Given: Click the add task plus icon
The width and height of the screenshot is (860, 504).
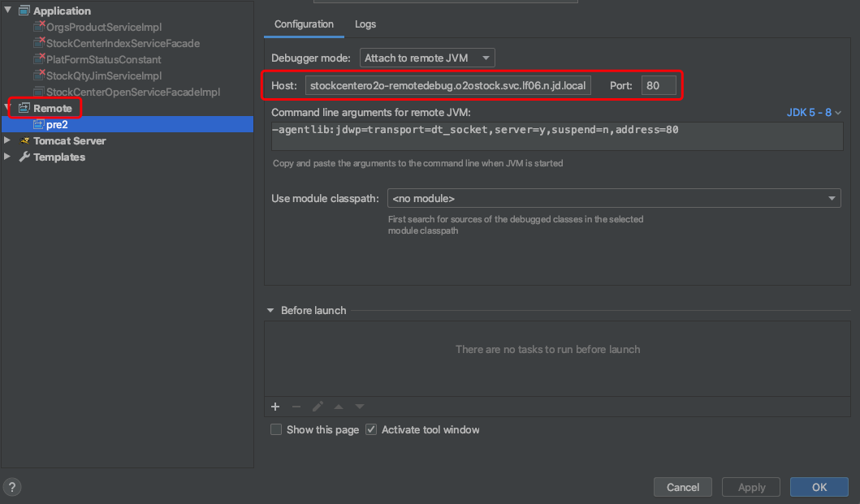Looking at the screenshot, I should (x=275, y=407).
